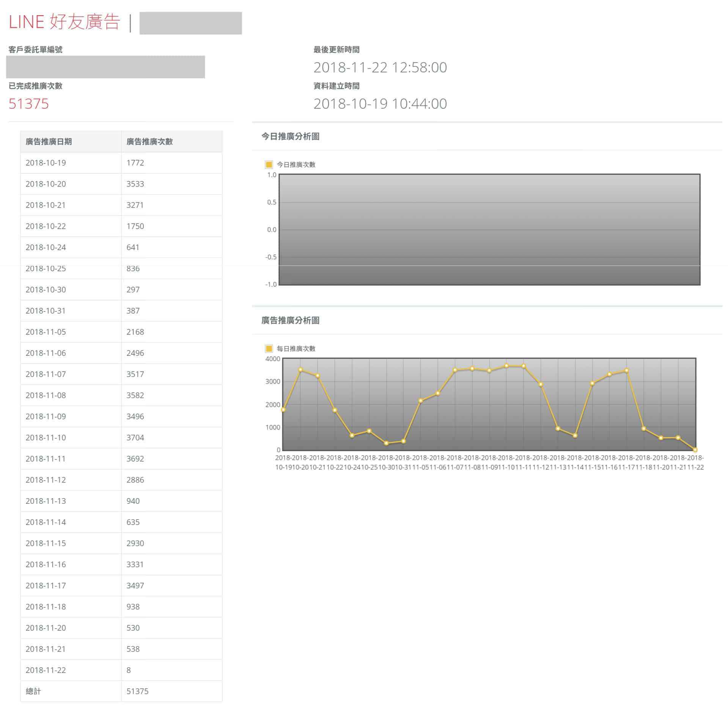The width and height of the screenshot is (728, 717).
Task: Click the yellow legend icon above the today chart
Action: pyautogui.click(x=268, y=165)
